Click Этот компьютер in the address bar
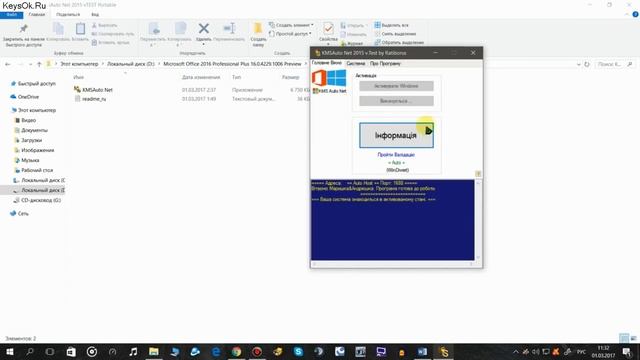Screen dimensions: 640x360 [79, 64]
